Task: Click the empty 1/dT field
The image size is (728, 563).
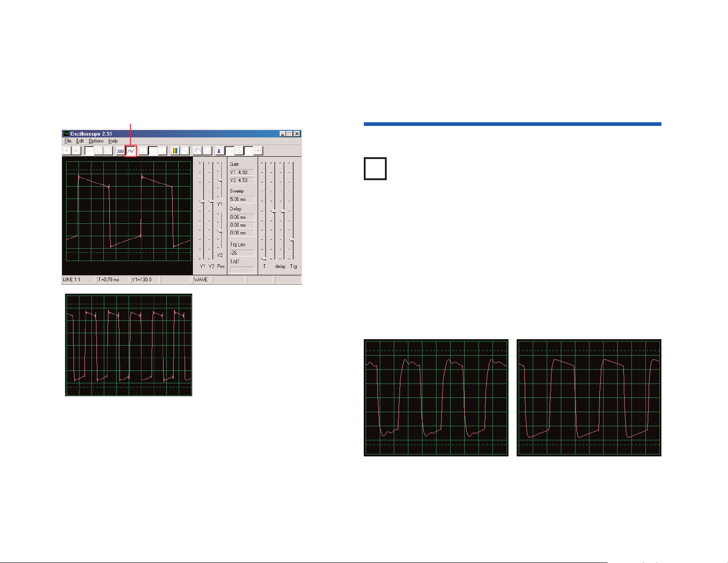Action: (242, 270)
